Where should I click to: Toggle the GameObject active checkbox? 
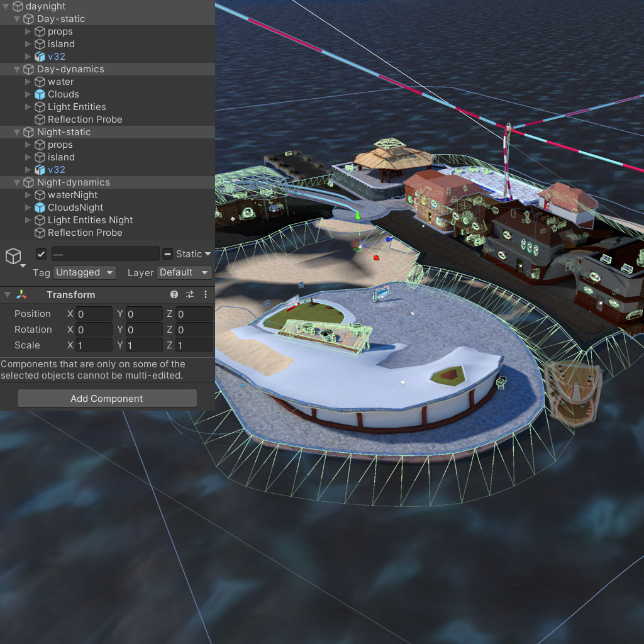tap(41, 254)
